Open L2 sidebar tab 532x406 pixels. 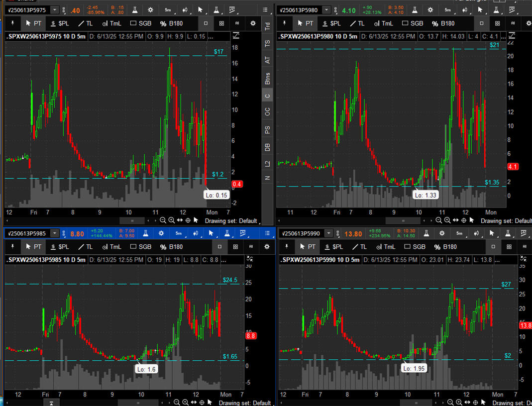[x=267, y=164]
